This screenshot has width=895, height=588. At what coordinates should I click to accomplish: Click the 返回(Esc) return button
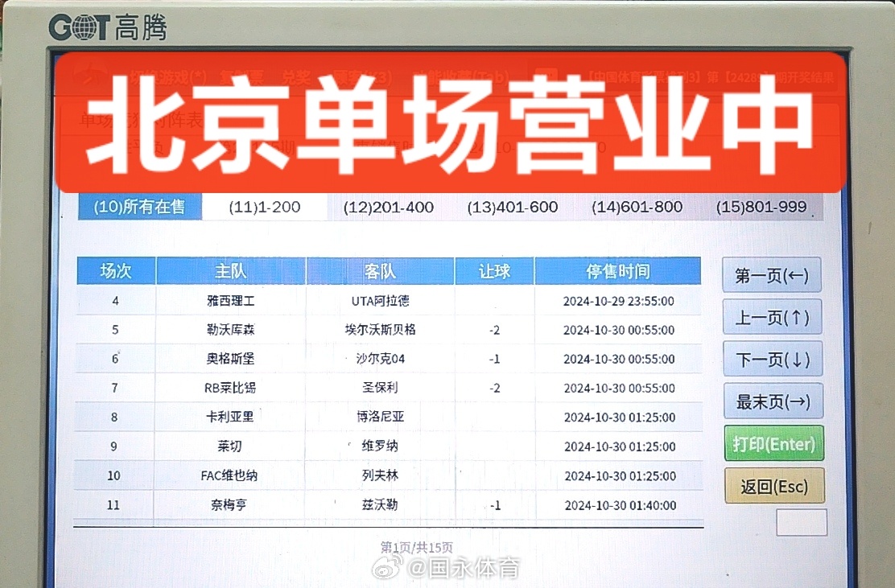pyautogui.click(x=774, y=486)
